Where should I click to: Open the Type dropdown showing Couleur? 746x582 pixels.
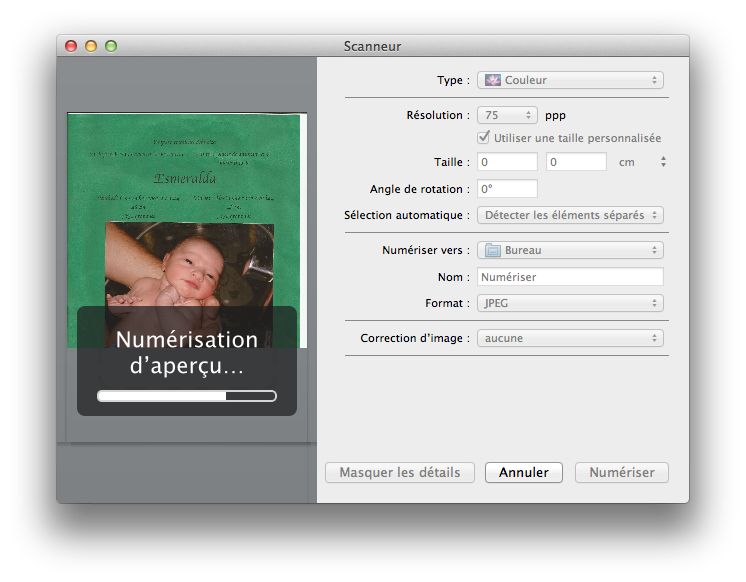click(x=570, y=80)
